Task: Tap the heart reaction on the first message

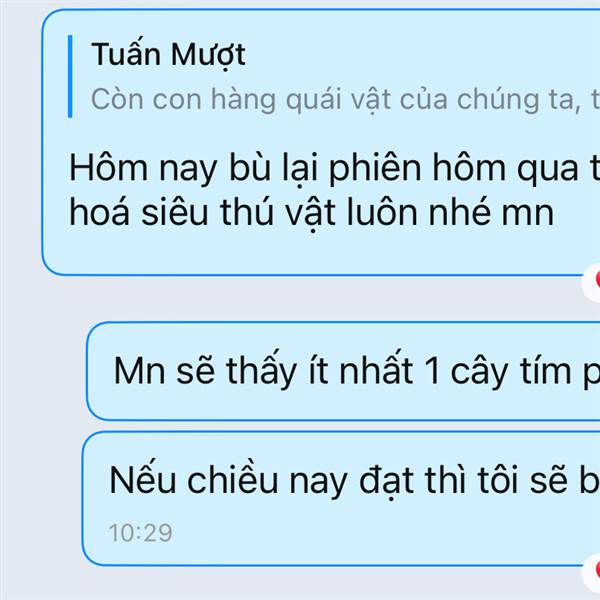Action: tap(592, 282)
